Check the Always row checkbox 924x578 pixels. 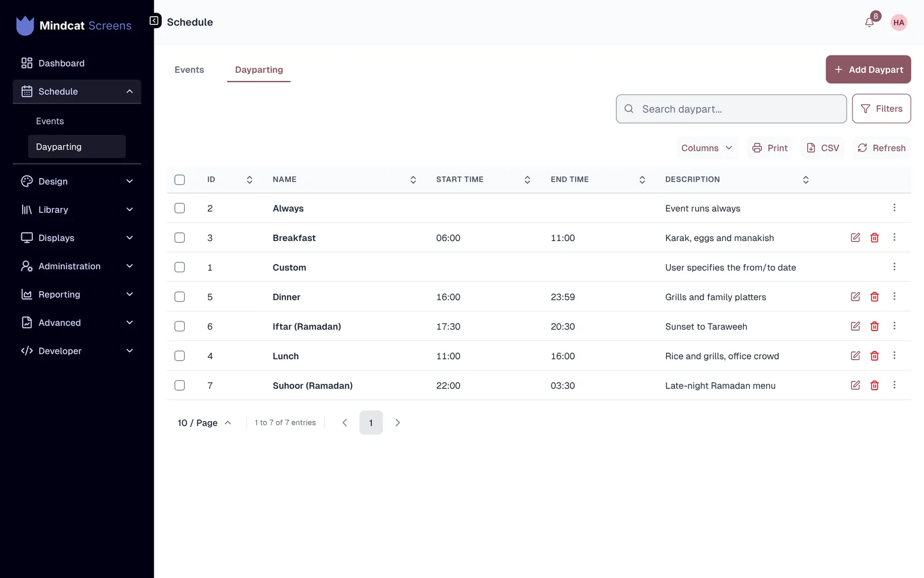pos(180,208)
